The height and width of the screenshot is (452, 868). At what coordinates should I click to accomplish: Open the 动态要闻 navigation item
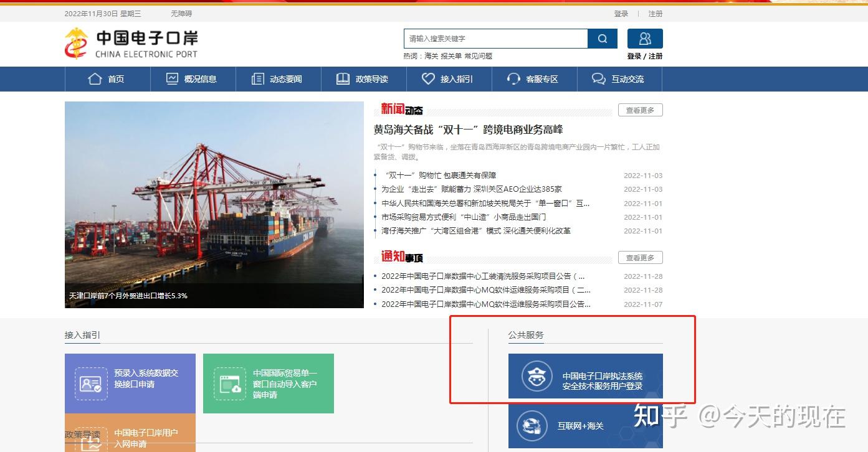[279, 79]
